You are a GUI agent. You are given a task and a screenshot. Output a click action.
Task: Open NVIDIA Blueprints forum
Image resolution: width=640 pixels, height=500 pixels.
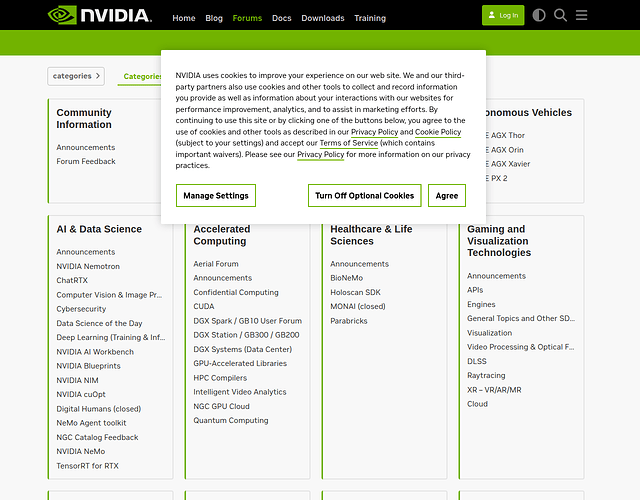(89, 366)
